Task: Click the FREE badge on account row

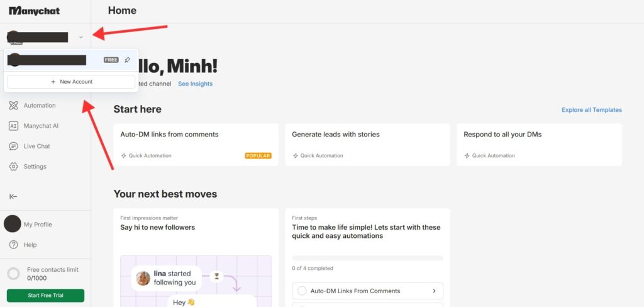Action: click(111, 60)
